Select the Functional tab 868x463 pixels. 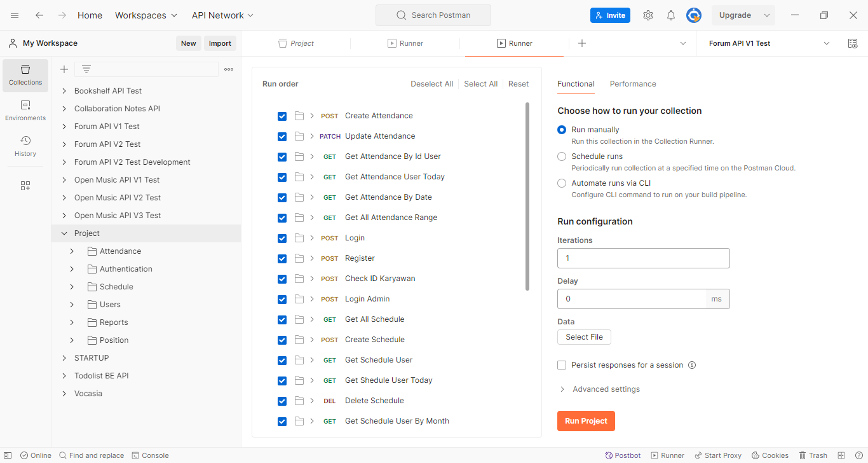[x=576, y=84]
